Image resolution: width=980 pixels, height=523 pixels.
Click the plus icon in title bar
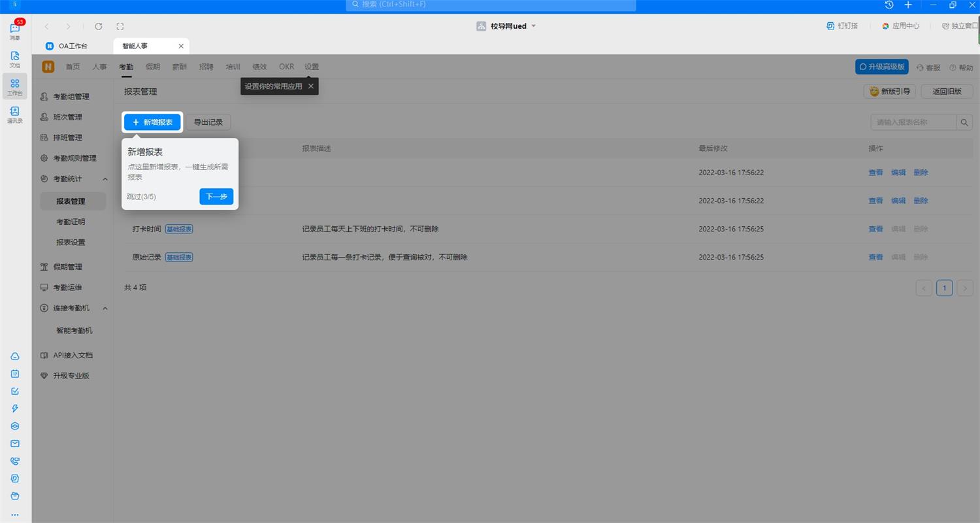[x=908, y=5]
